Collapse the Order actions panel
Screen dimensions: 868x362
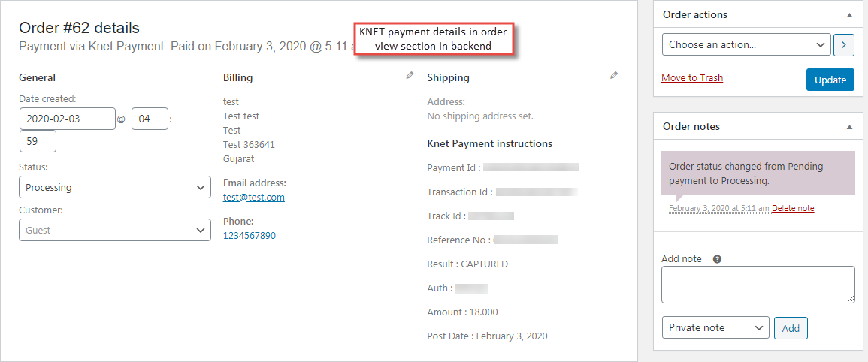click(x=849, y=15)
